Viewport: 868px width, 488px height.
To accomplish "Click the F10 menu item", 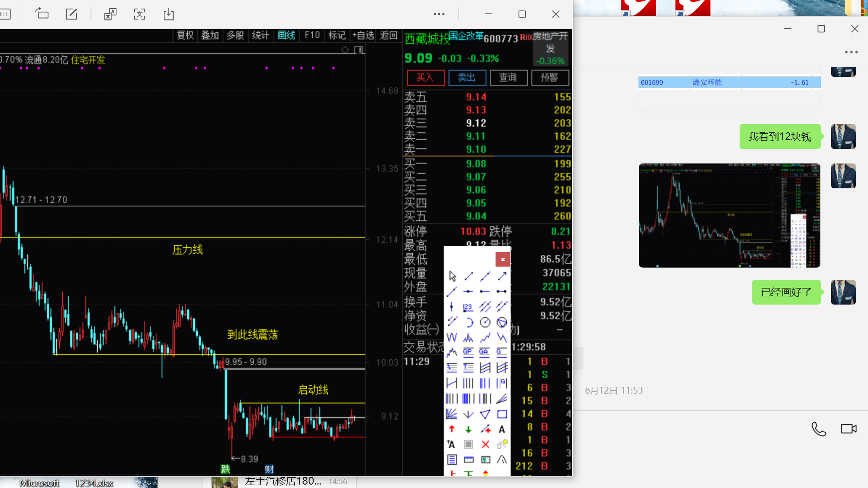I will pos(312,35).
